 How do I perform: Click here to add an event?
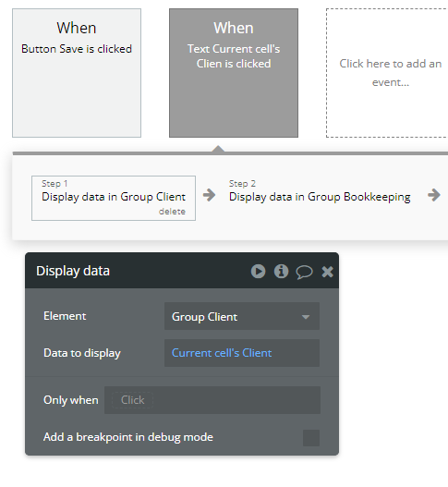point(388,73)
